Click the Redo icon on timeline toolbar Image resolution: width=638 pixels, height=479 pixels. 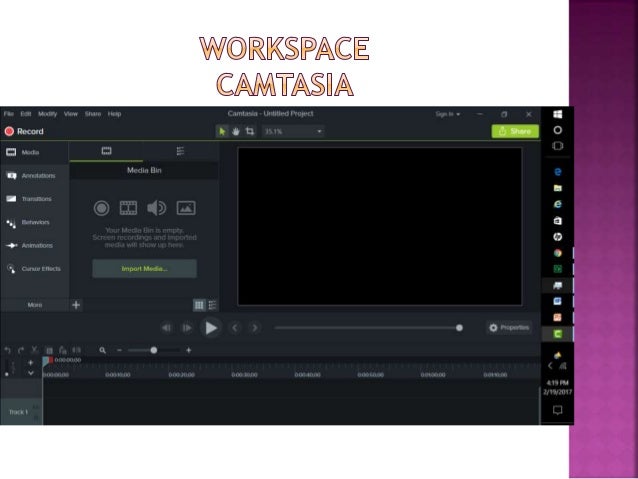tap(21, 350)
